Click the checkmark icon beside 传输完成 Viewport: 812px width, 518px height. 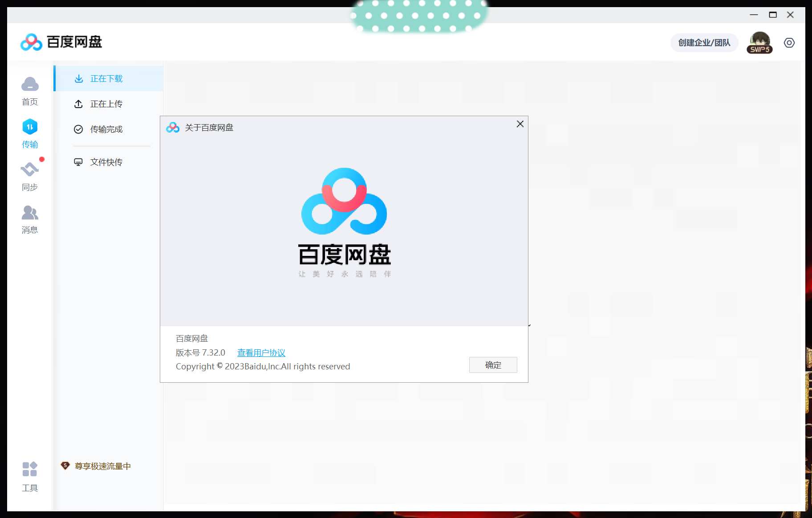[78, 129]
